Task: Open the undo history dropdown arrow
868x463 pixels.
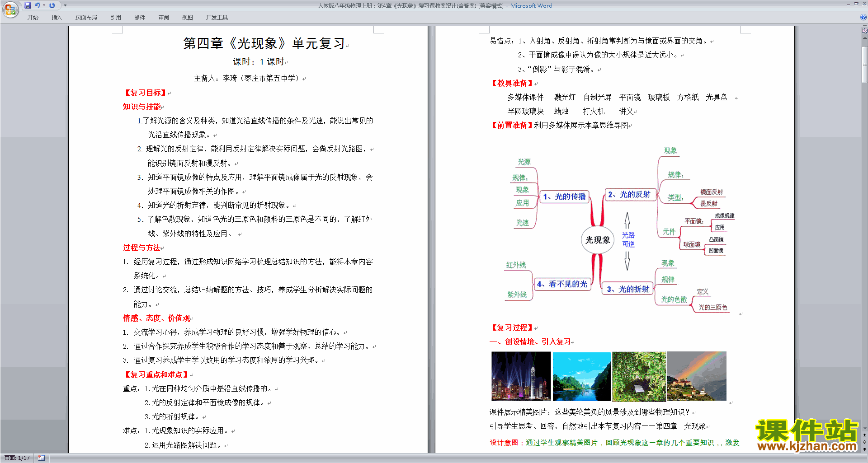Action: point(44,5)
